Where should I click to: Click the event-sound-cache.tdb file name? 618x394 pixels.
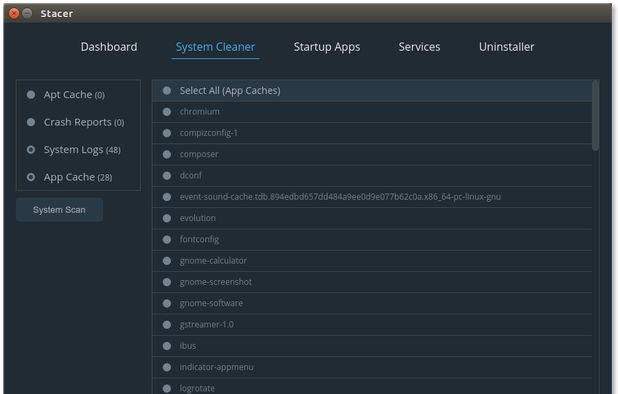(x=340, y=197)
